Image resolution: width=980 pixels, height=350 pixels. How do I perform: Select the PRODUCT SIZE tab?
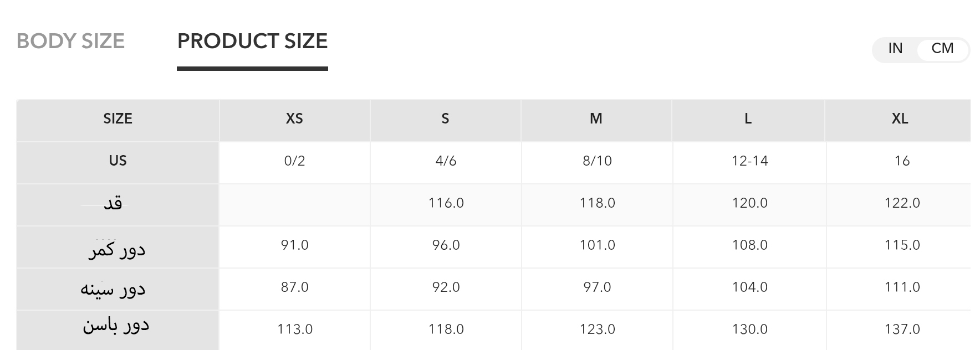[x=252, y=42]
